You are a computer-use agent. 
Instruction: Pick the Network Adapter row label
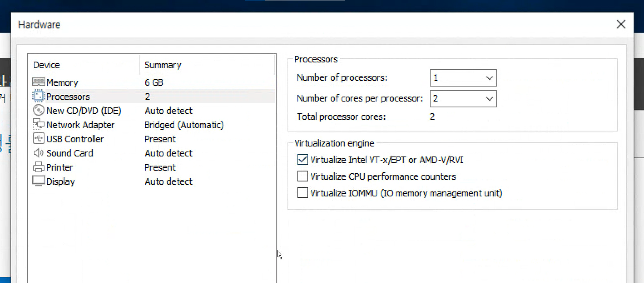click(80, 125)
